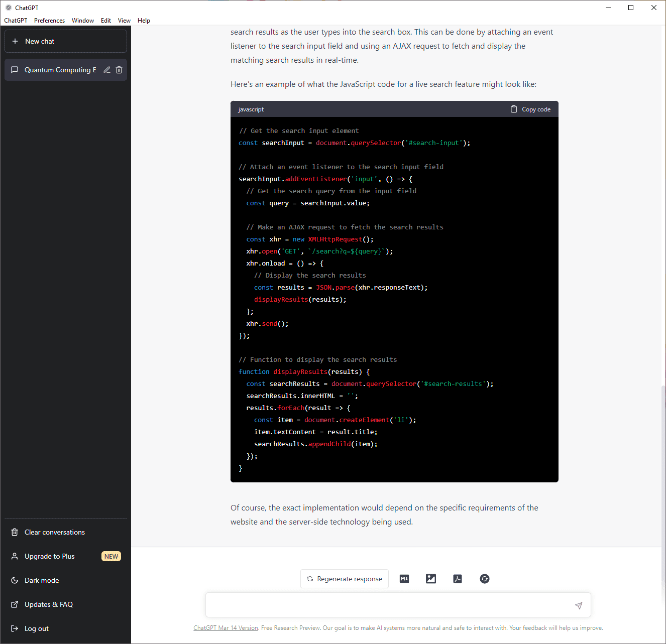Open the ChatGPT menu

(16, 21)
